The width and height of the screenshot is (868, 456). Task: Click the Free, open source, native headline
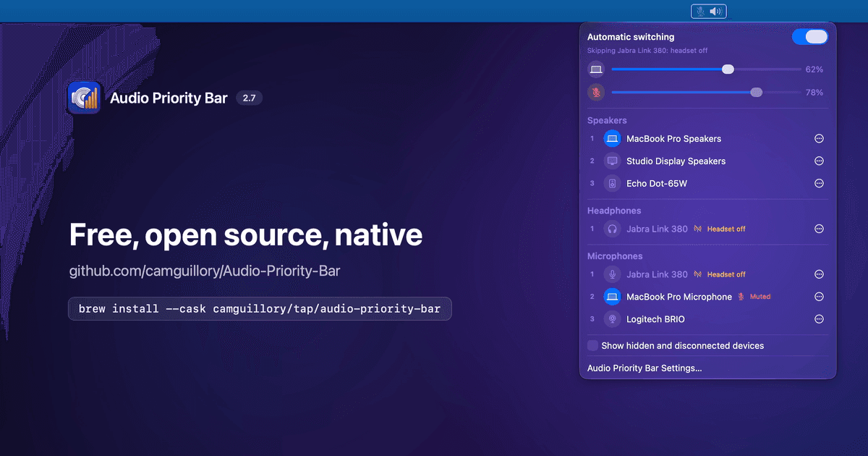pyautogui.click(x=246, y=235)
